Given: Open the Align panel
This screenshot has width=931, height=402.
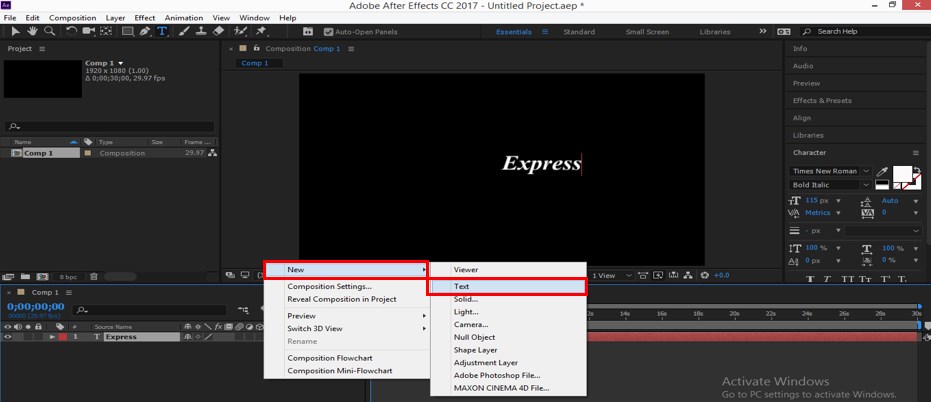Looking at the screenshot, I should click(802, 118).
